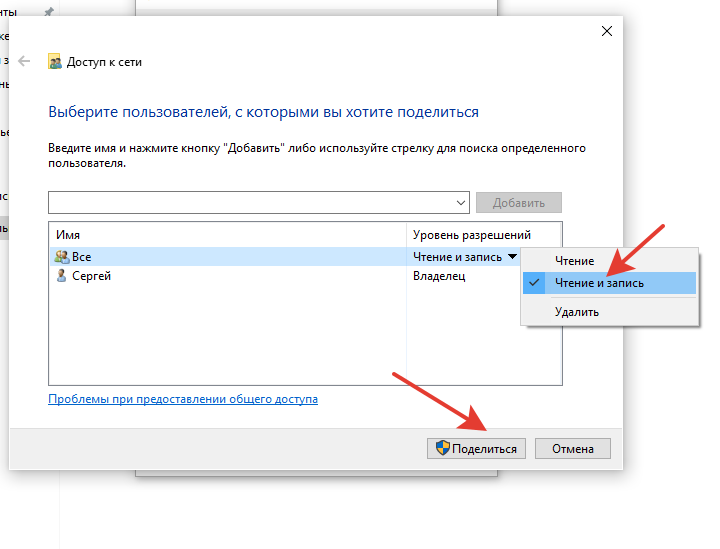The height and width of the screenshot is (549, 720).
Task: Open the user name combo box arrow
Action: pyautogui.click(x=461, y=202)
